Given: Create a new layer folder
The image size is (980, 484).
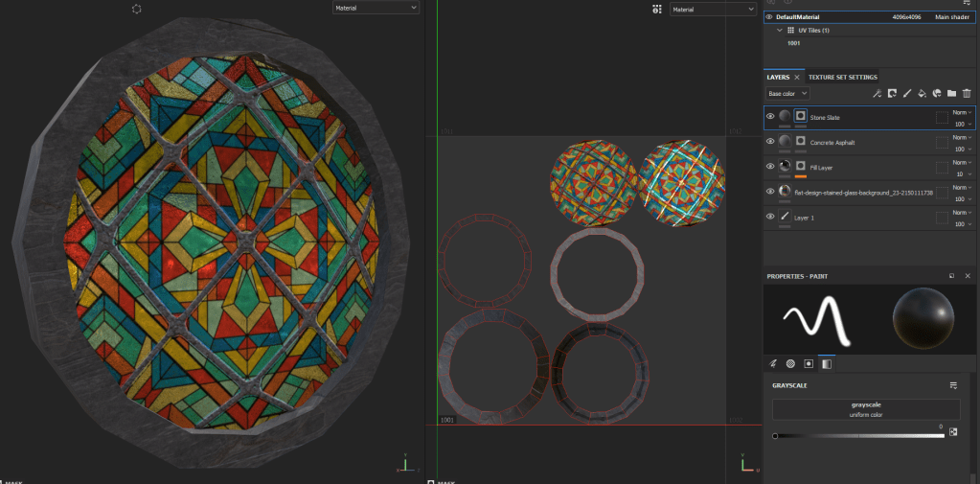Looking at the screenshot, I should coord(951,94).
